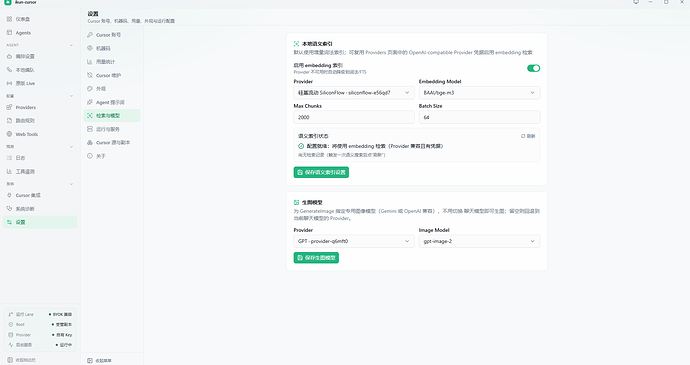Open the 关于 info icon
Screen dimensions: 690x365
(90, 156)
